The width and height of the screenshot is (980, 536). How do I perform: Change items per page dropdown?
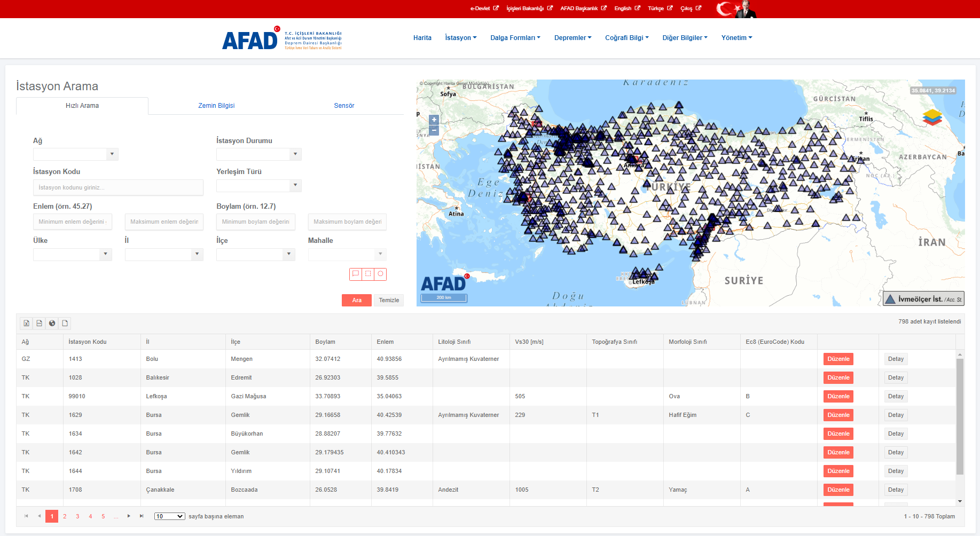click(170, 516)
